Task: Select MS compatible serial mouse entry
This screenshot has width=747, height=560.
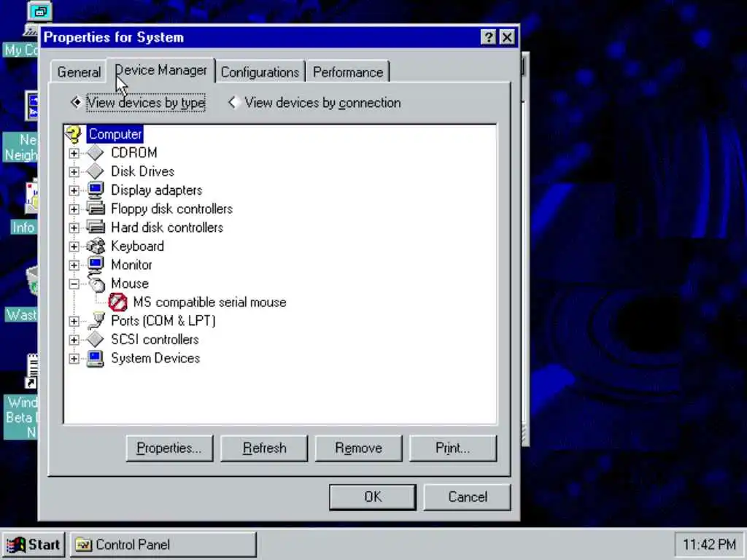Action: (x=209, y=303)
